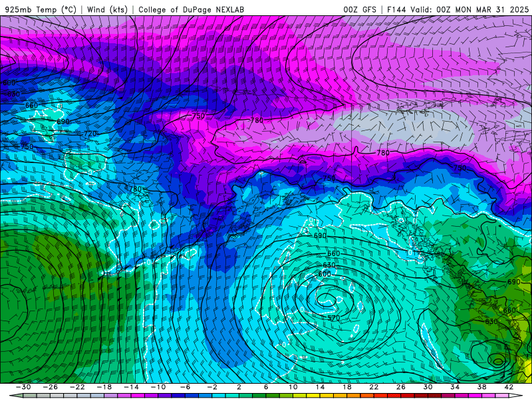Click the 14 temperature scale label

click(x=320, y=387)
